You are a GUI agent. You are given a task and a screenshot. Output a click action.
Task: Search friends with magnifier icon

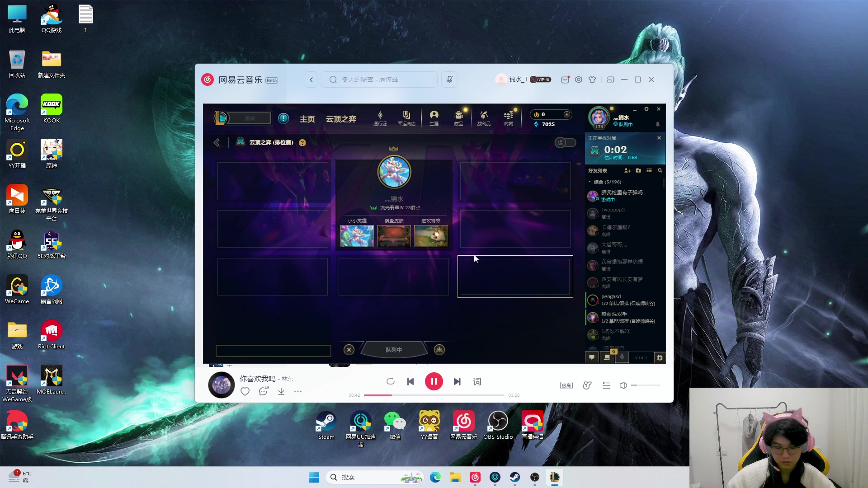(x=660, y=170)
